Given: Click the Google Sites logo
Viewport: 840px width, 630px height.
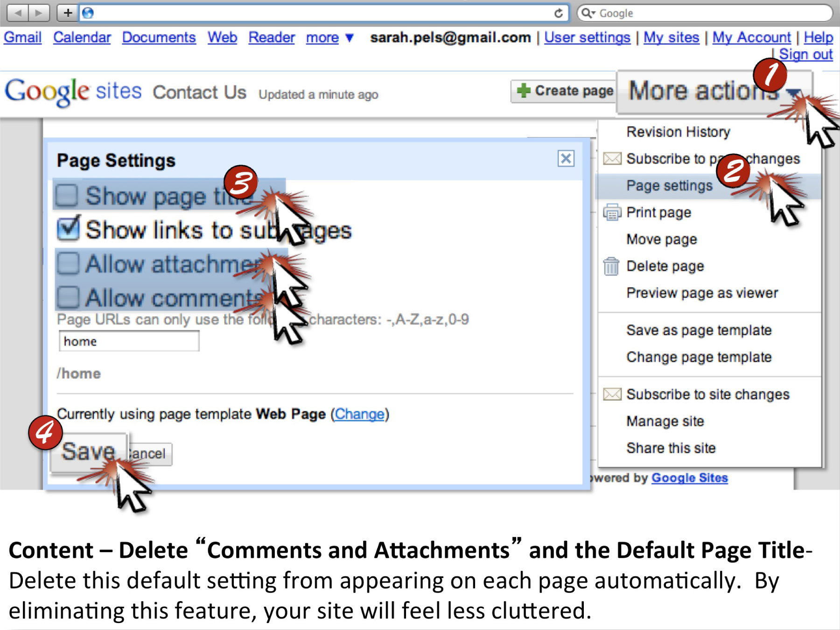Looking at the screenshot, I should (x=73, y=91).
